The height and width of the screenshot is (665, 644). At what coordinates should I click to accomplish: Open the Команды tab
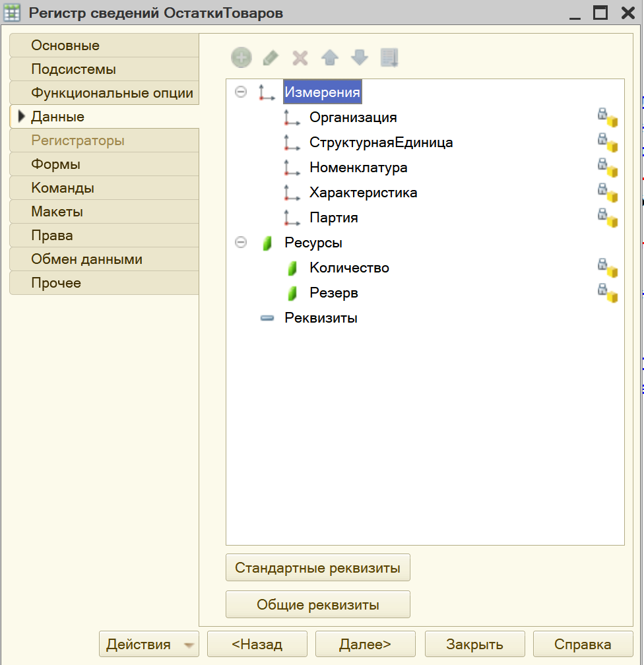pyautogui.click(x=104, y=188)
